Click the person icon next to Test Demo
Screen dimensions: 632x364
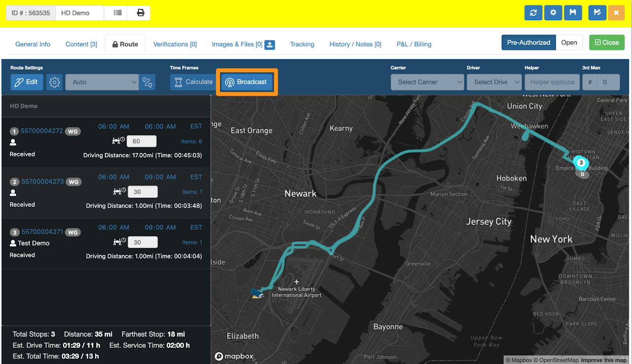[13, 243]
